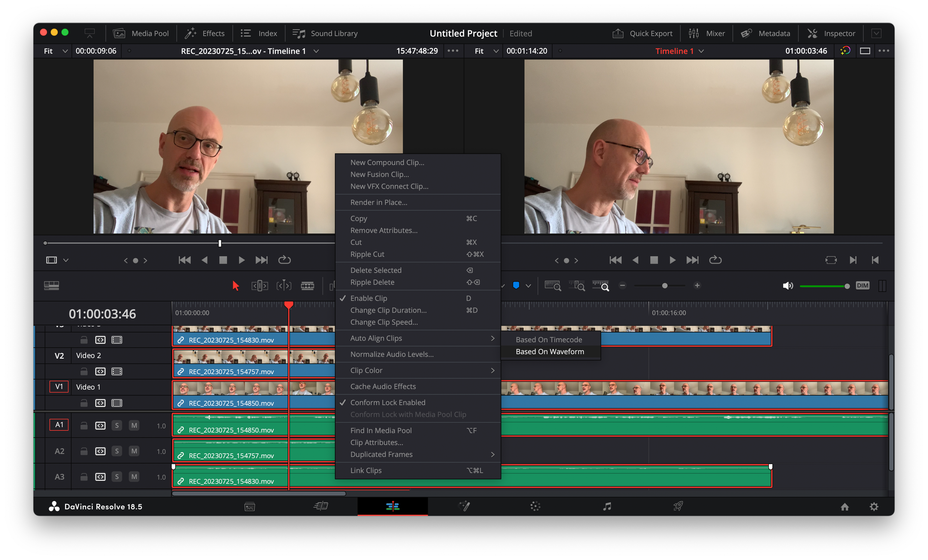This screenshot has height=560, width=928.
Task: Open Project Settings gear icon
Action: tap(874, 507)
